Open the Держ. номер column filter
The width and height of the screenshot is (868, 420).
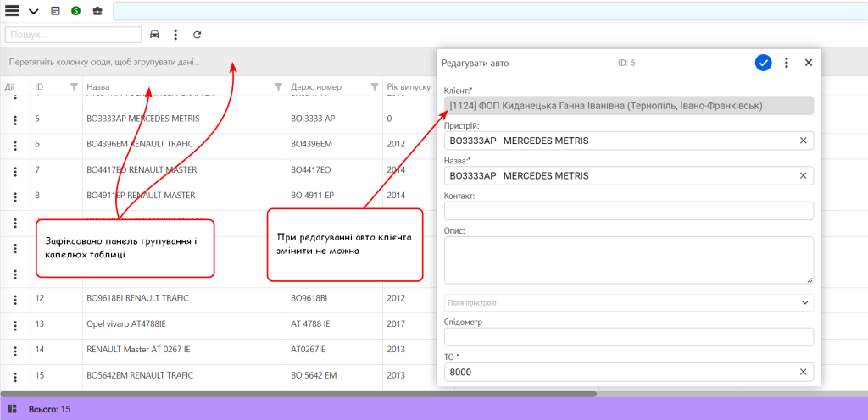tap(375, 86)
